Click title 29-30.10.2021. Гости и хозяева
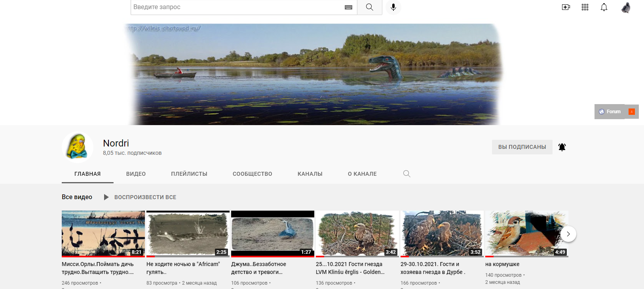Image resolution: width=644 pixels, height=289 pixels. tap(433, 268)
